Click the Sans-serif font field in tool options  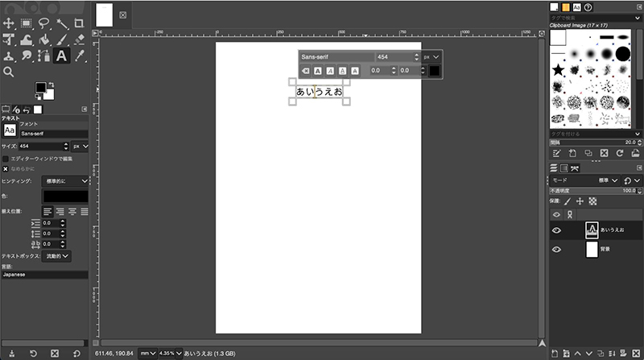[x=54, y=134]
